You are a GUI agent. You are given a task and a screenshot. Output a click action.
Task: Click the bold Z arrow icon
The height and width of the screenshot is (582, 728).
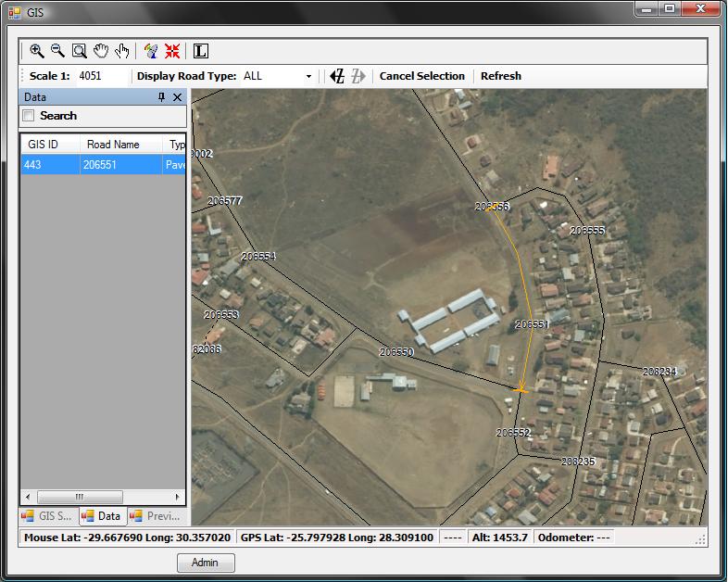(337, 76)
